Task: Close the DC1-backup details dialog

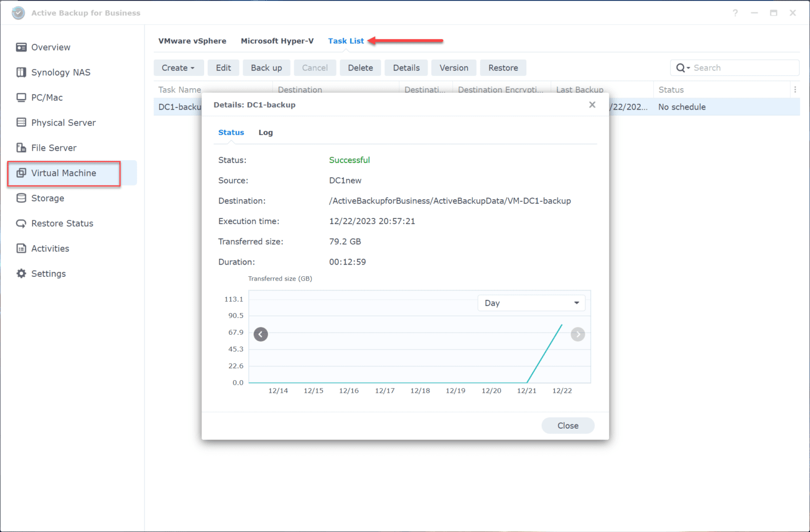Action: (592, 104)
